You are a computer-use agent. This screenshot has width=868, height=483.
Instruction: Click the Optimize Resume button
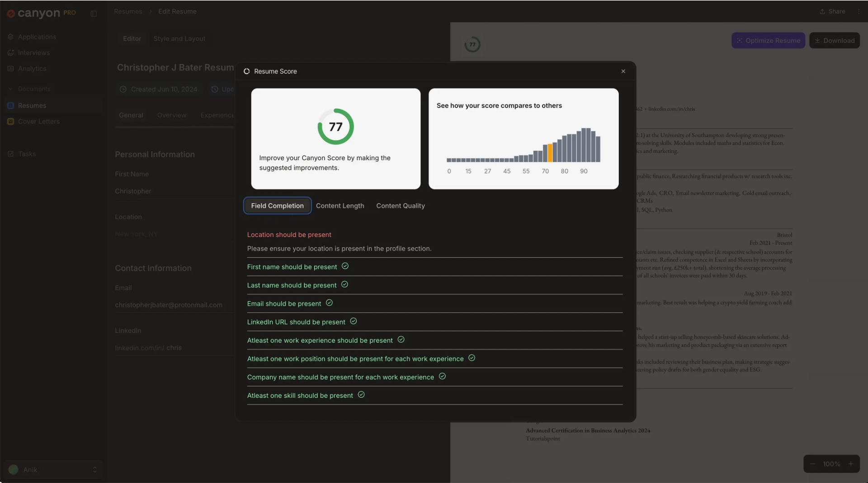[x=768, y=41]
